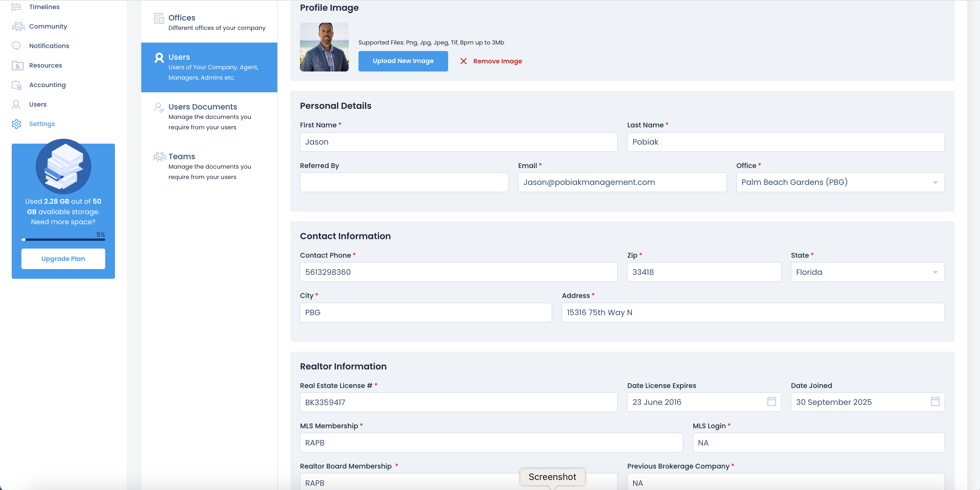Click the Email input field
The width and height of the screenshot is (980, 490).
[622, 182]
